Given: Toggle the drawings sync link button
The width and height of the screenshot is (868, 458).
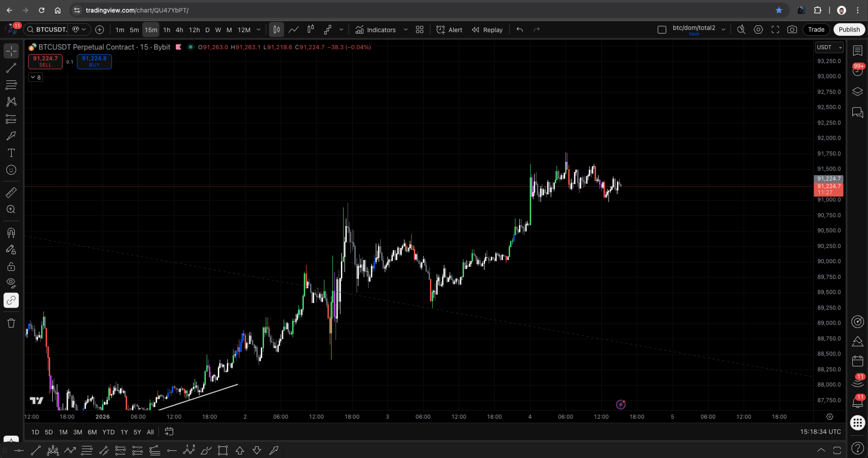Looking at the screenshot, I should 11,300.
